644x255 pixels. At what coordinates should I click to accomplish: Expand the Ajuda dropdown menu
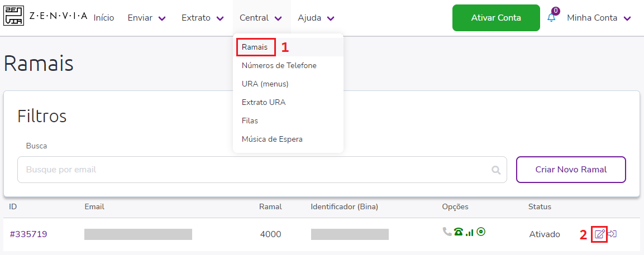coord(316,18)
